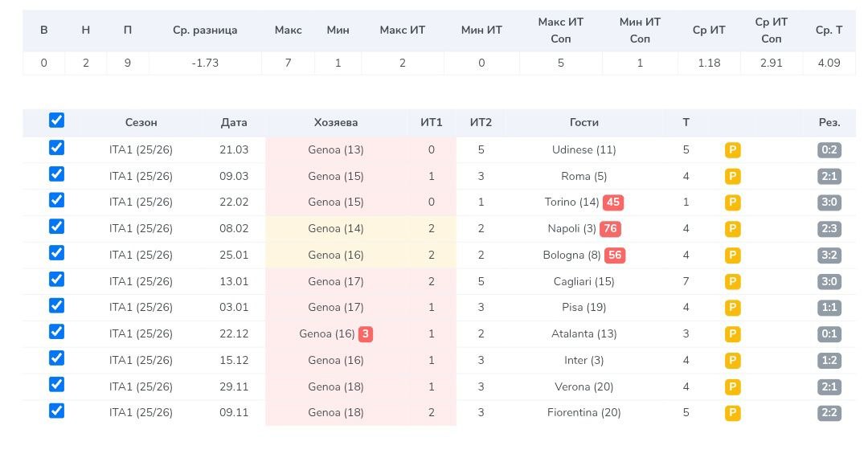Image resolution: width=868 pixels, height=462 pixels.
Task: Click the yellow P badge in Roma row
Action: (732, 177)
